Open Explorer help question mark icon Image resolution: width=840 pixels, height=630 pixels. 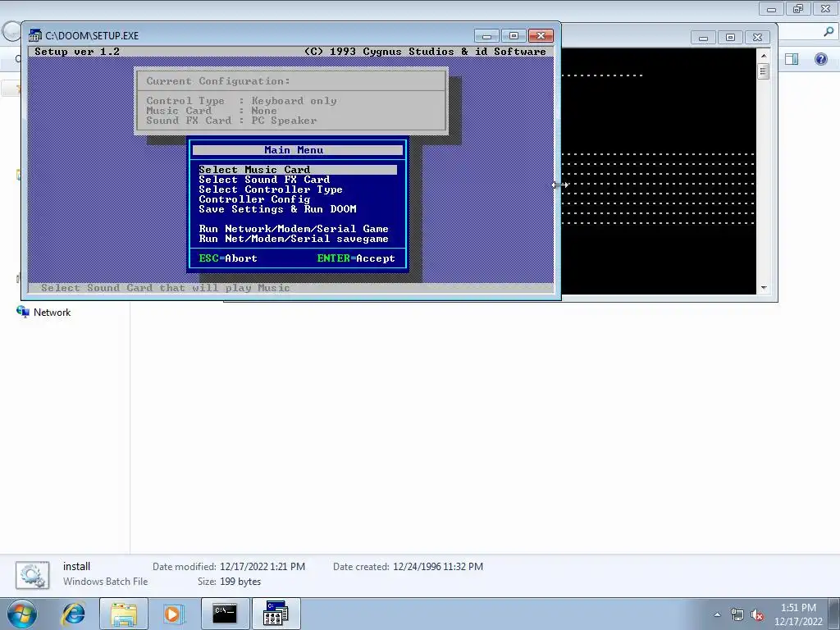click(x=820, y=59)
